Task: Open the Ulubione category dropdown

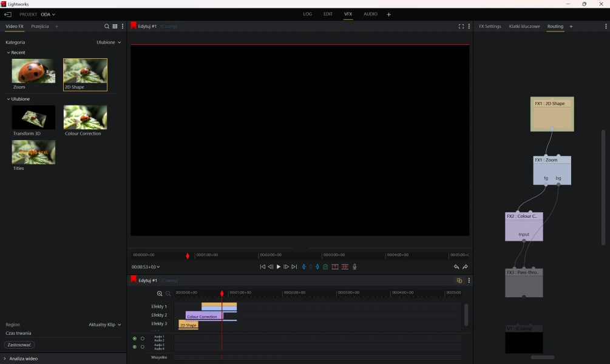Action: point(109,42)
